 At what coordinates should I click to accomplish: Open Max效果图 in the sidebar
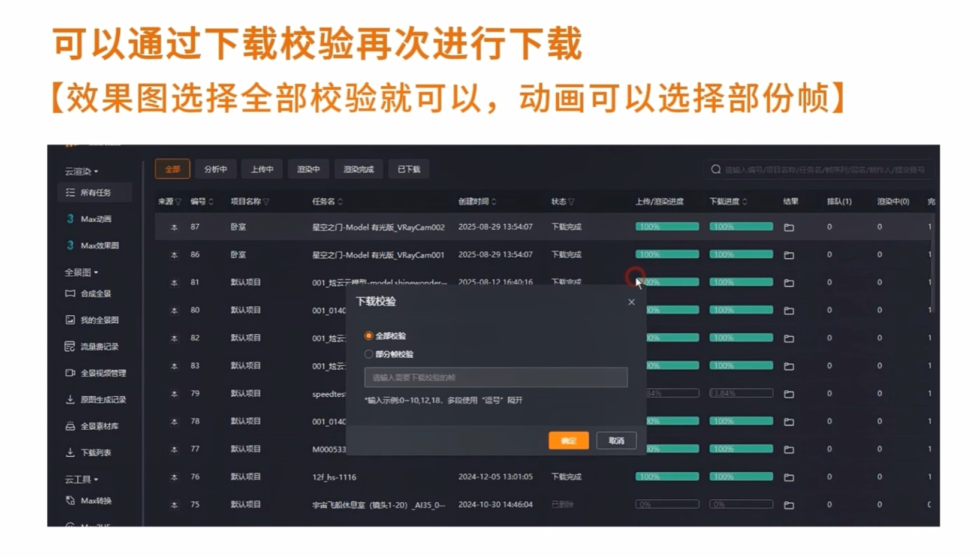click(x=99, y=246)
